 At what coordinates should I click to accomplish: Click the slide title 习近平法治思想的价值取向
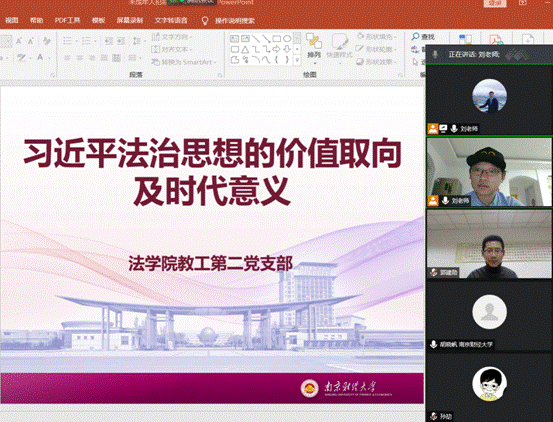click(x=213, y=153)
